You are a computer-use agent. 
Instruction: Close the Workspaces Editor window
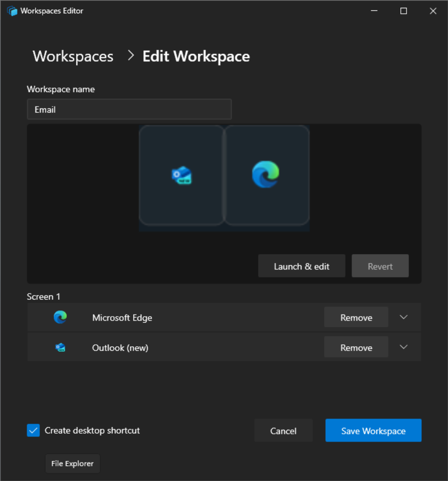433,11
